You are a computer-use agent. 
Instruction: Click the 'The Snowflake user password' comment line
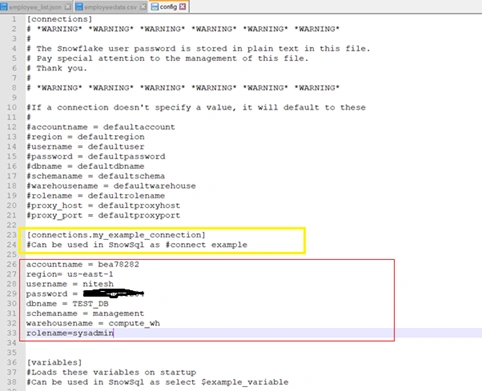point(198,49)
